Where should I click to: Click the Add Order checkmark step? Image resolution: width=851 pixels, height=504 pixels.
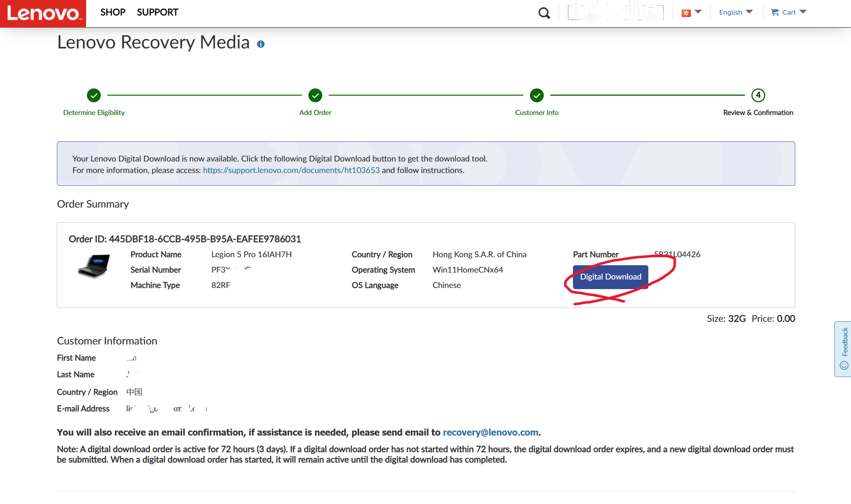315,95
